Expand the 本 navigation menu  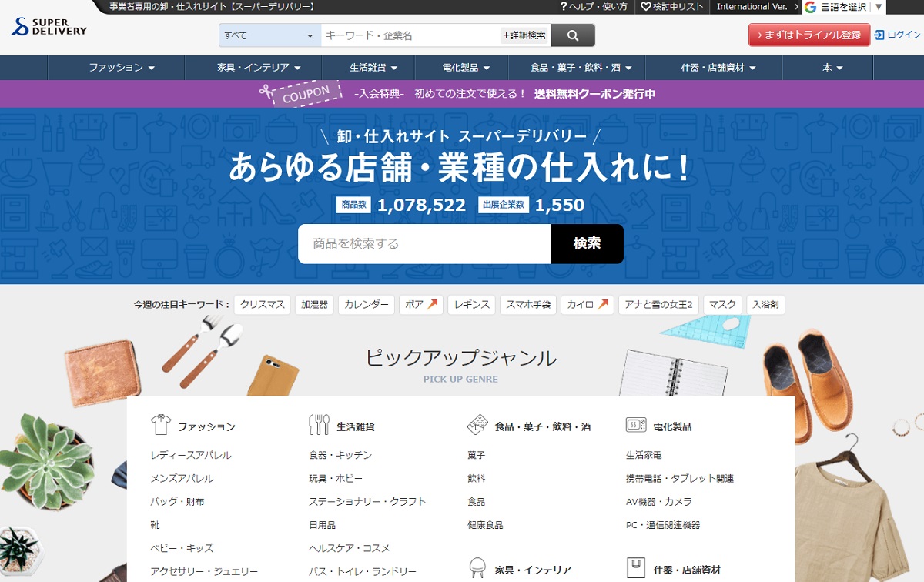pyautogui.click(x=832, y=68)
